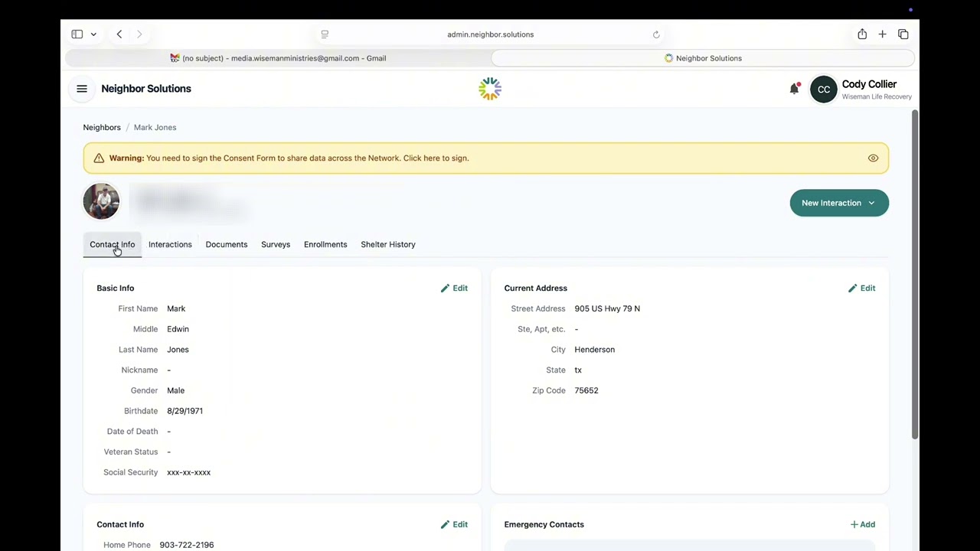Image resolution: width=980 pixels, height=551 pixels.
Task: Click the notifications bell icon
Action: click(794, 89)
